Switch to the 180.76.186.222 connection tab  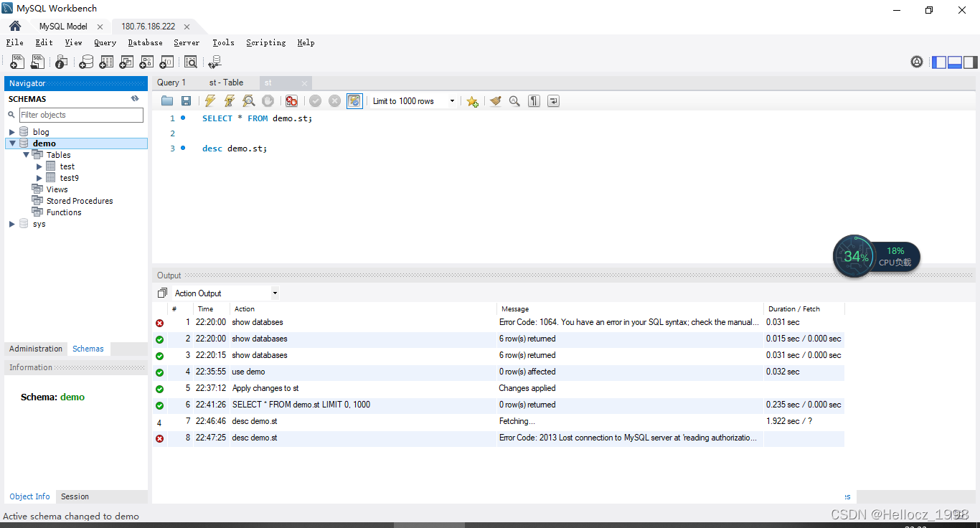coord(148,27)
